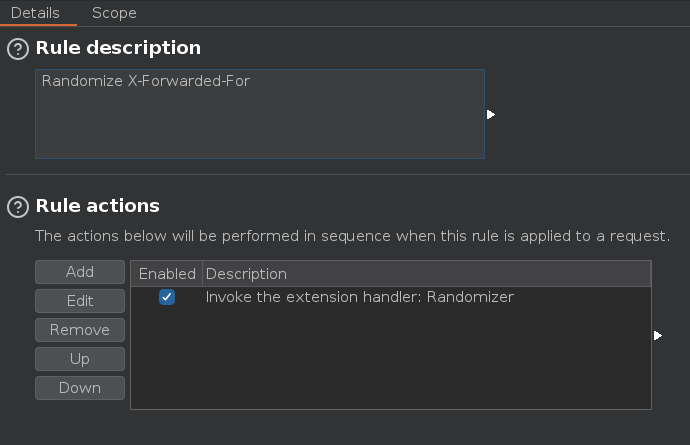Open help for Rule actions
This screenshot has width=690, height=445.
coord(18,207)
